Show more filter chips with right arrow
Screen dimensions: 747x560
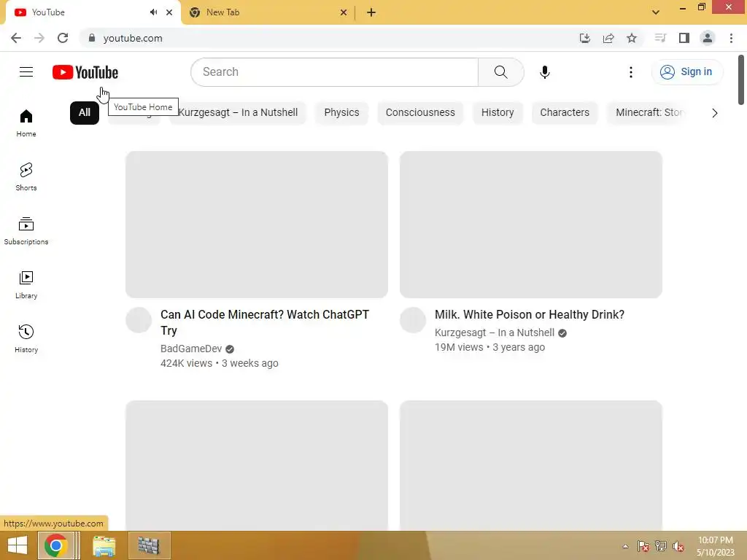pyautogui.click(x=714, y=113)
